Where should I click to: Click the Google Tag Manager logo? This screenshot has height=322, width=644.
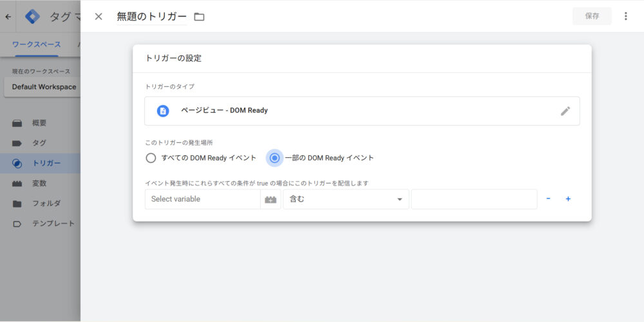(32, 17)
